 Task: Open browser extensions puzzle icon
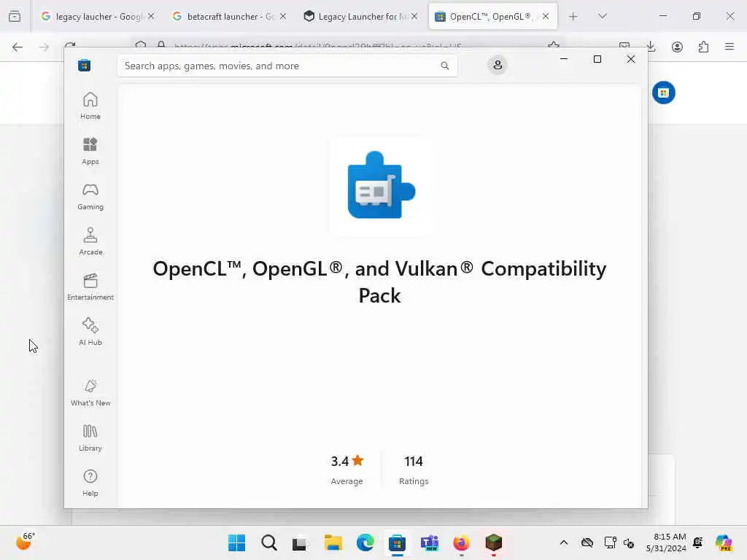[703, 47]
